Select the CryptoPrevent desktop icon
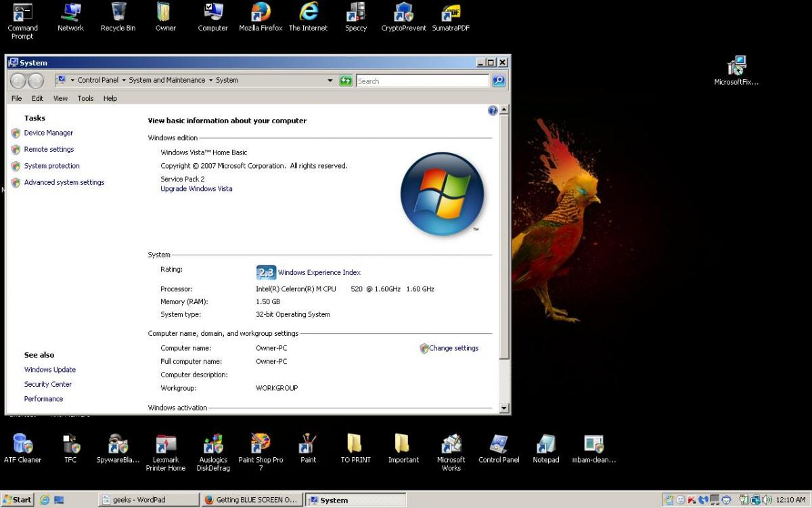 (x=404, y=18)
